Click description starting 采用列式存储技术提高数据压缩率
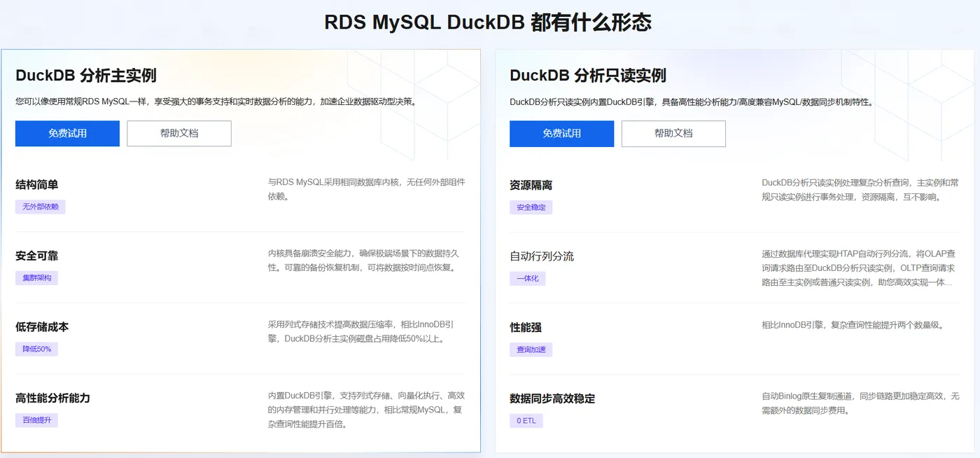 tap(361, 331)
